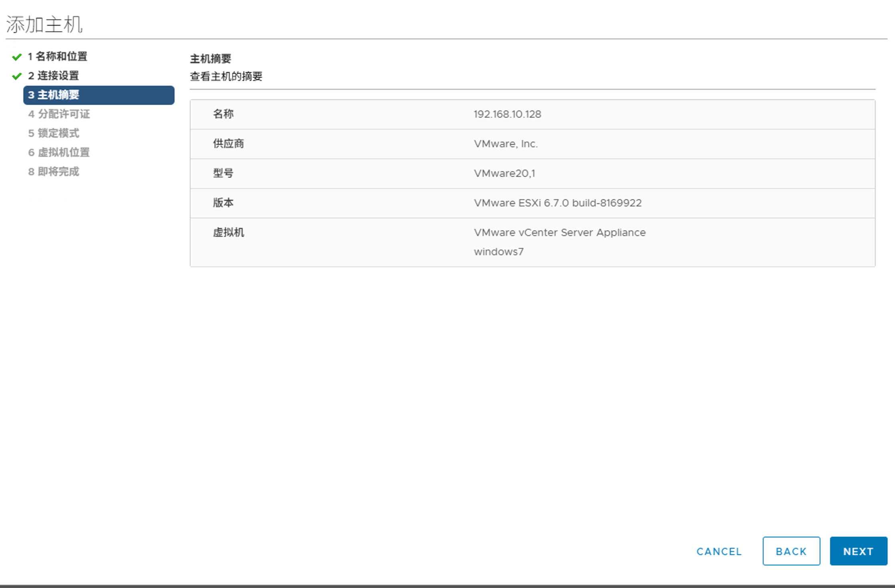Select version text VMware ESXi 6.7.0 build-8169922
The image size is (895, 588).
(558, 203)
